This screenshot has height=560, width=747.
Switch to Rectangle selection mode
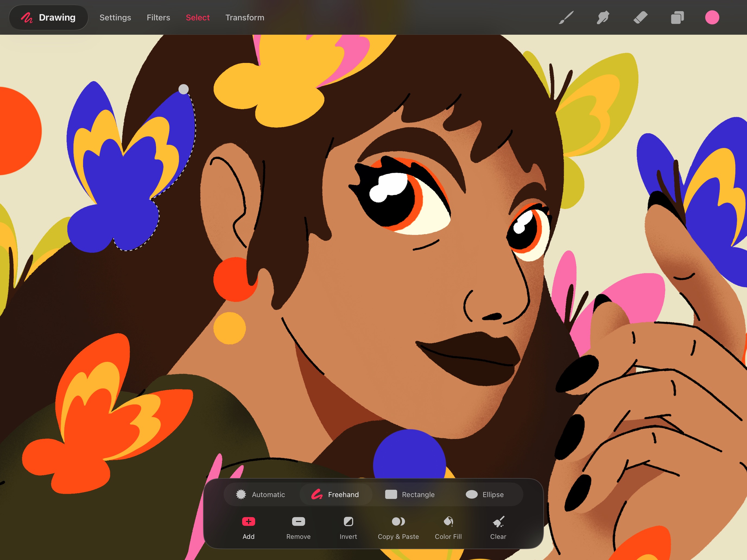point(410,495)
